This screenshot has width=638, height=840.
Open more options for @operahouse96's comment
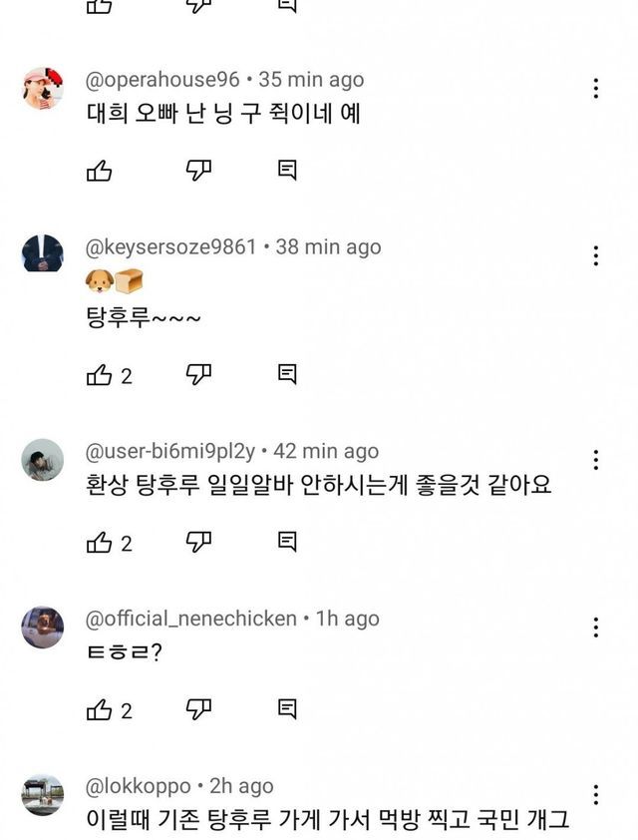pyautogui.click(x=595, y=89)
